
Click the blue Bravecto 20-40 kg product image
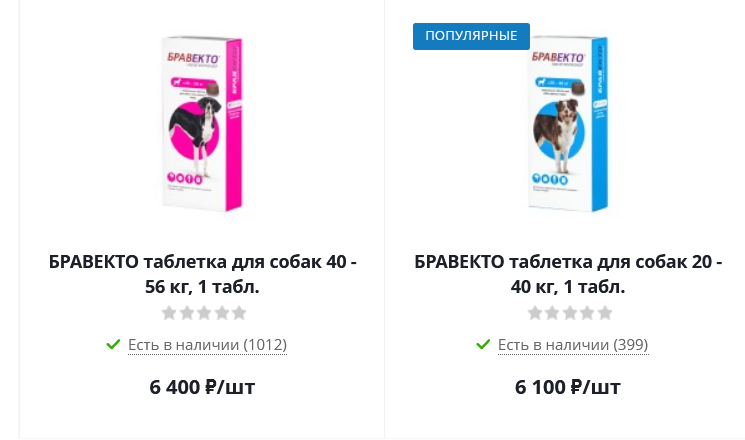[x=567, y=124]
